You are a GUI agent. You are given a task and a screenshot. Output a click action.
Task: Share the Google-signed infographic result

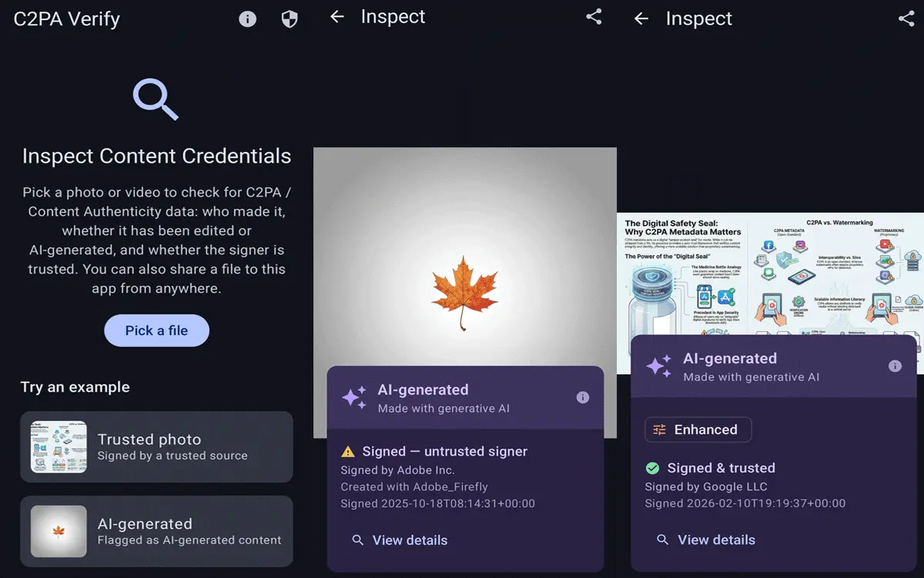(906, 18)
